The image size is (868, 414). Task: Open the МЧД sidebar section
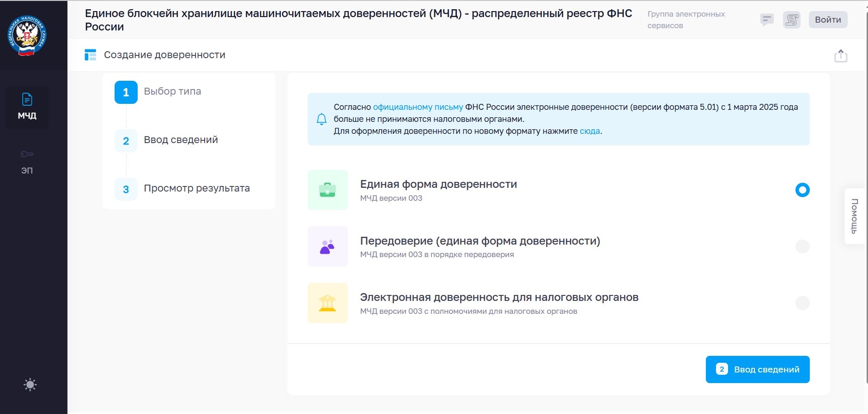[x=27, y=107]
